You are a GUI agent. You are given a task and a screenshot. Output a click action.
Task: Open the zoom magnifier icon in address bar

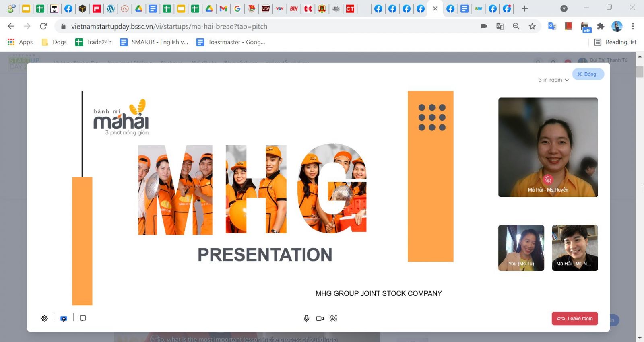(x=516, y=26)
